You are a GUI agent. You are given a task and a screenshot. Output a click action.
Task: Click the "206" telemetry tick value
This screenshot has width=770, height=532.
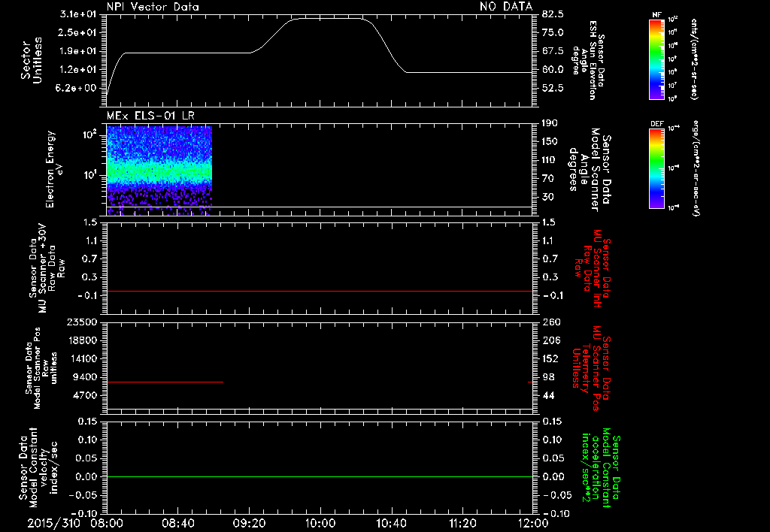coord(551,340)
